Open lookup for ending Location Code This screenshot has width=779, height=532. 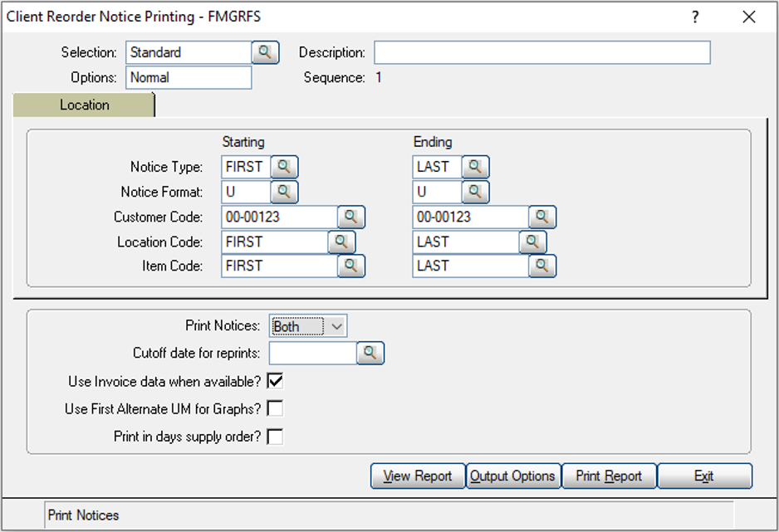click(x=532, y=242)
